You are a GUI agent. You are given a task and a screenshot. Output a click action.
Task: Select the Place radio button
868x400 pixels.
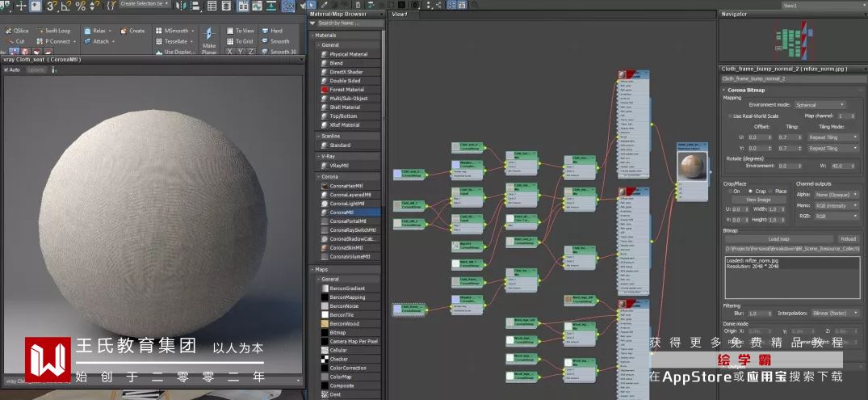(x=770, y=192)
